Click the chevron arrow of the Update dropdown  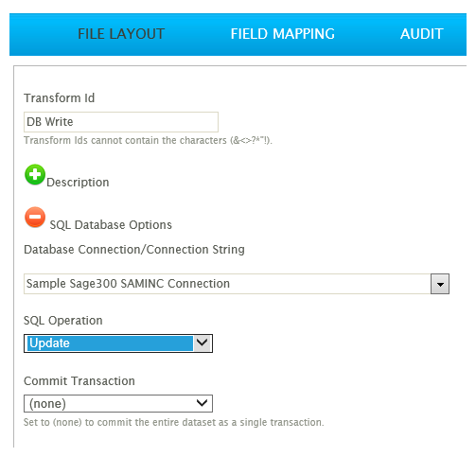coord(202,343)
